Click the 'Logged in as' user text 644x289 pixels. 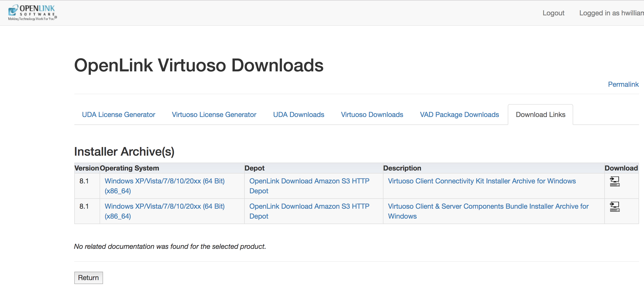[612, 13]
